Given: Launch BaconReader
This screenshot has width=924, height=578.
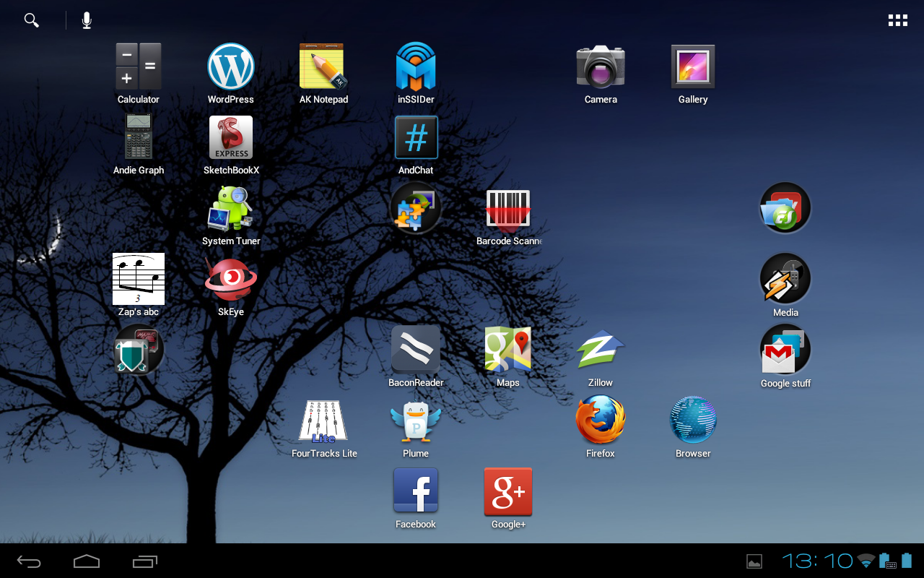Looking at the screenshot, I should point(416,355).
